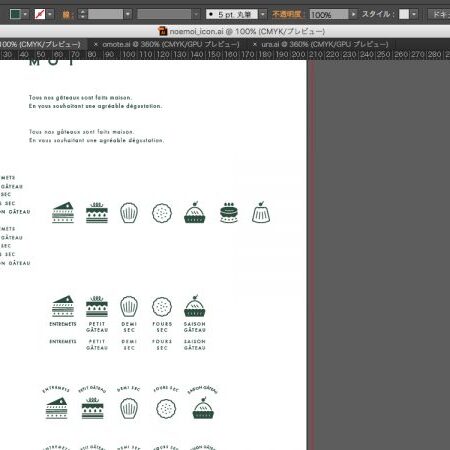Viewport: 450px width, 450px height.
Task: Click the green fill color swatch
Action: click(15, 14)
